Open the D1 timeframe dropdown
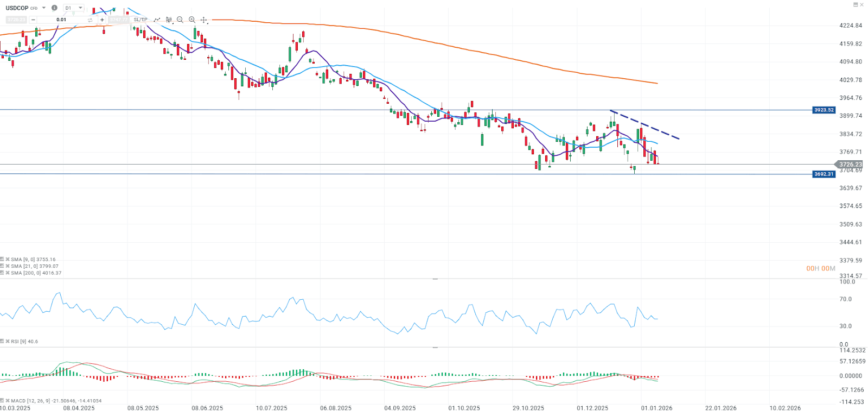 (x=73, y=8)
